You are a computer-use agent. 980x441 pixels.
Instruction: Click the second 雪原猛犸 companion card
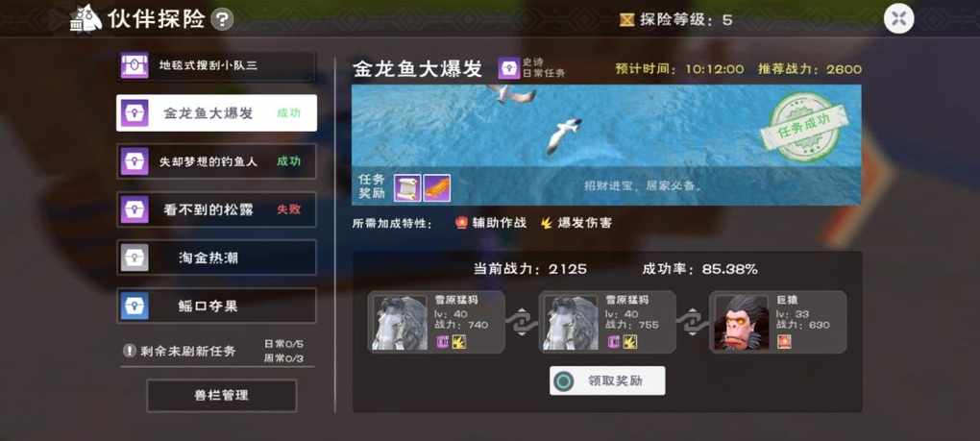[607, 322]
